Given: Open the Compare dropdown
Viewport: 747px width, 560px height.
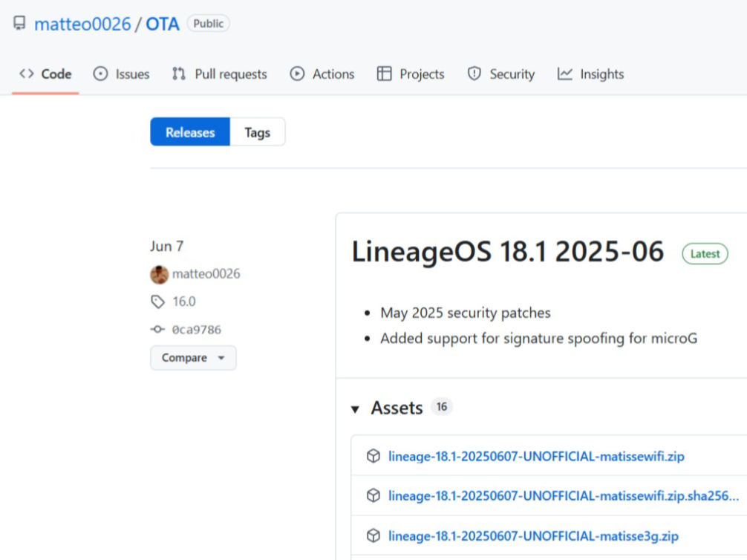Looking at the screenshot, I should point(193,357).
